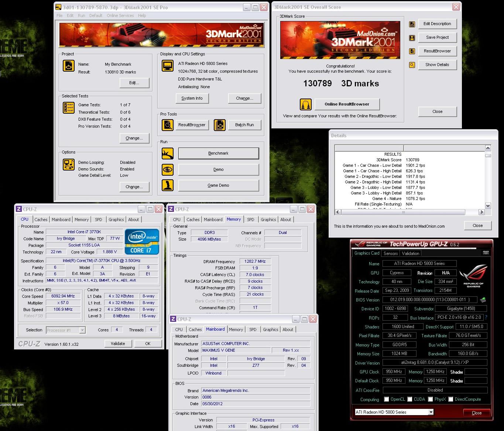Click the DRAM Frequency value 1282.7 MHz
504x431 pixels.
(x=255, y=261)
